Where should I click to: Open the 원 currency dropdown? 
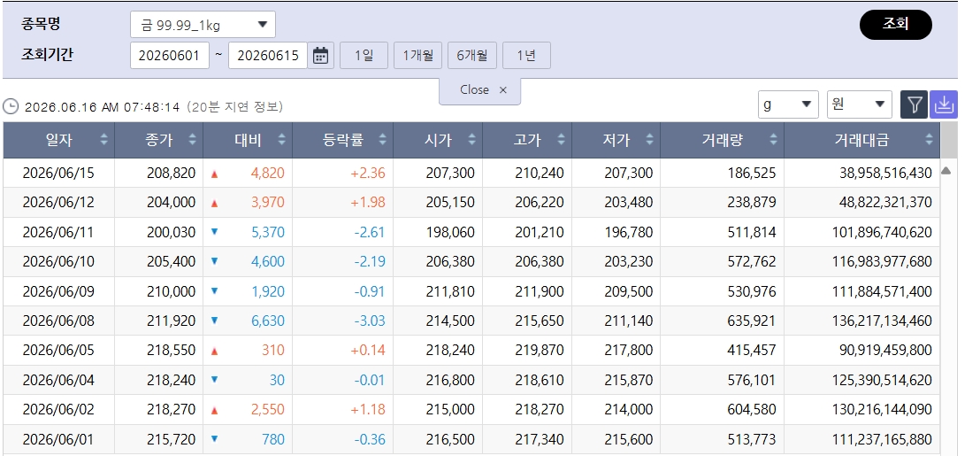tap(860, 104)
